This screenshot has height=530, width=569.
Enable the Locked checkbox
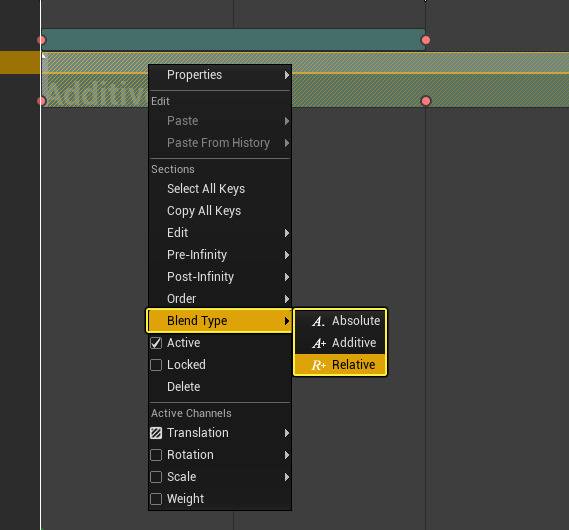tap(156, 365)
